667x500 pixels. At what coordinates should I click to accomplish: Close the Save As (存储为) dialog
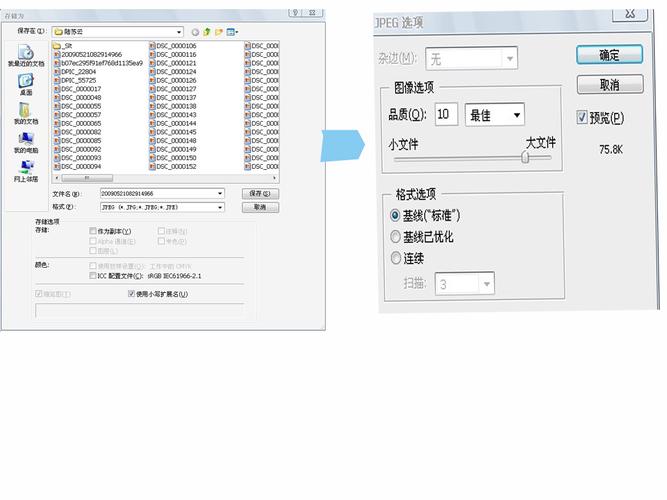[x=312, y=12]
